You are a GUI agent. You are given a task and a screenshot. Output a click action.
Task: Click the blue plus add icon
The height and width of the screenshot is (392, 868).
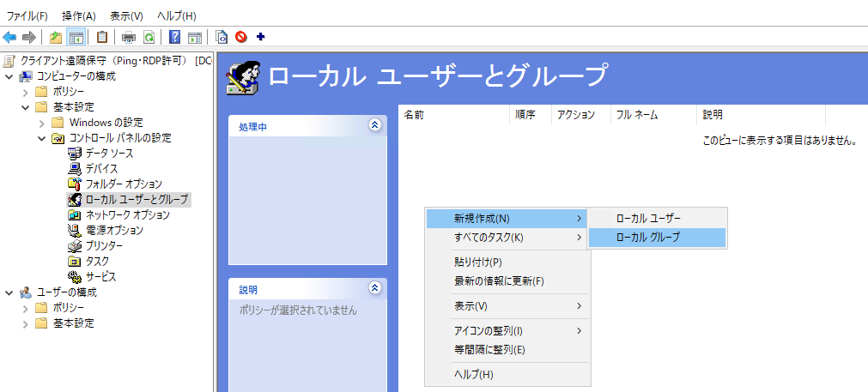pyautogui.click(x=261, y=37)
